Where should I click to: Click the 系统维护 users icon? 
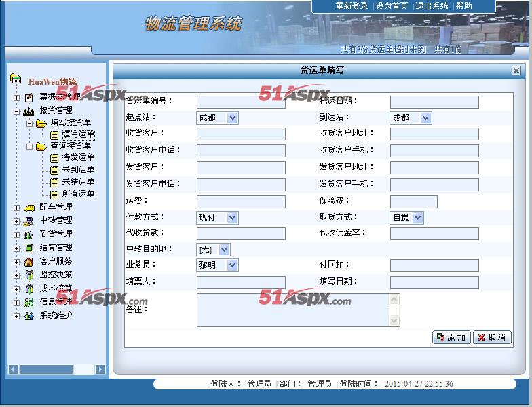point(28,316)
